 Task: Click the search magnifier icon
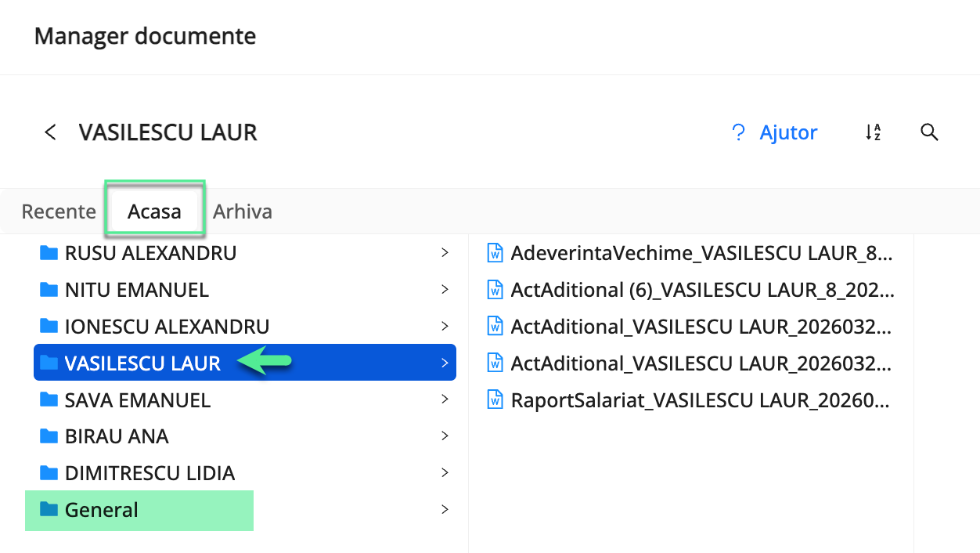pyautogui.click(x=929, y=132)
